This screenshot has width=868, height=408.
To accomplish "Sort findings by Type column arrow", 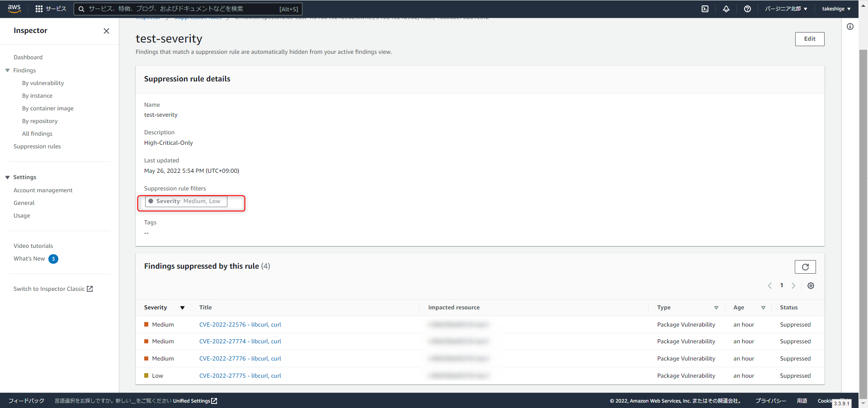I will coord(716,308).
